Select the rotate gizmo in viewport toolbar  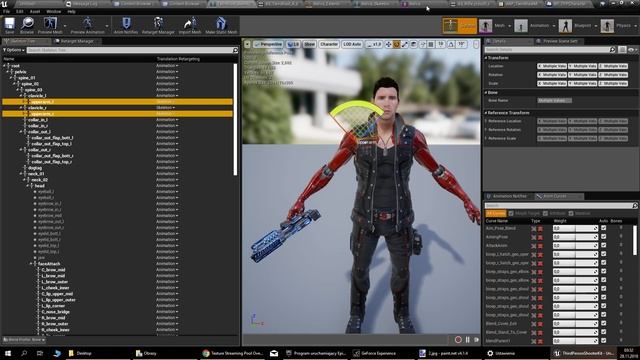pos(396,44)
